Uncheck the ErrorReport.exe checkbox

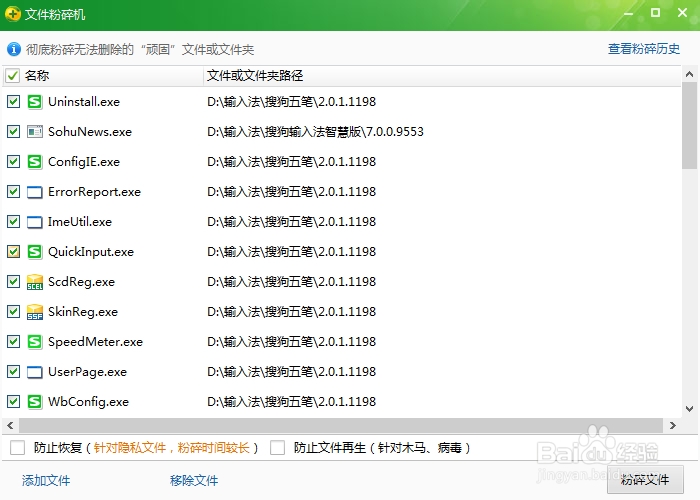click(13, 192)
